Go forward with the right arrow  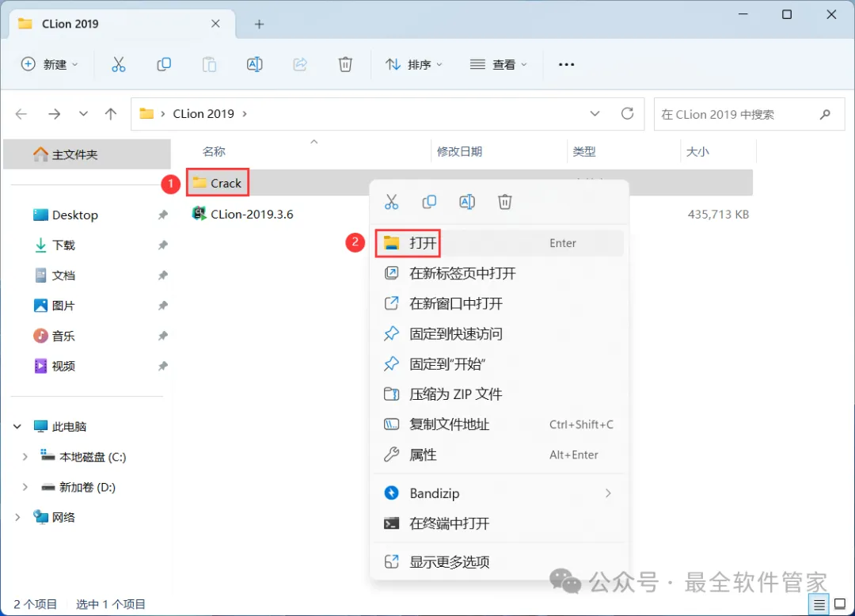click(54, 114)
